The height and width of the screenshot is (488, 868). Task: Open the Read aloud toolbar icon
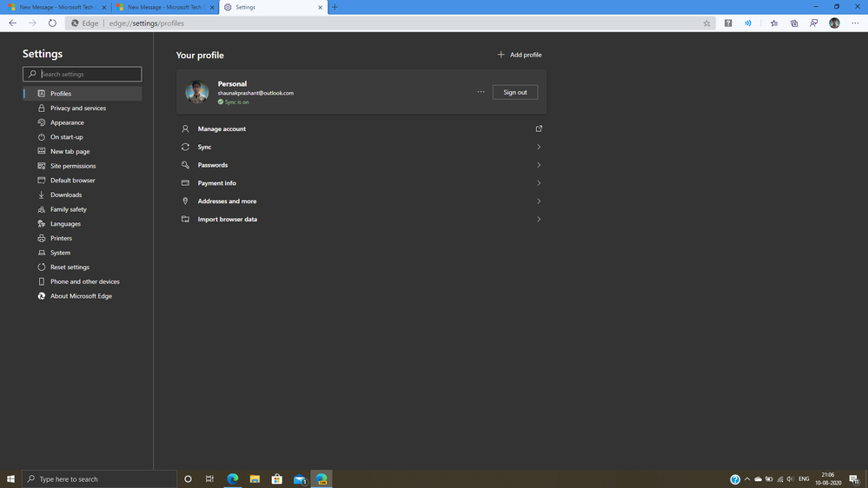click(x=748, y=23)
